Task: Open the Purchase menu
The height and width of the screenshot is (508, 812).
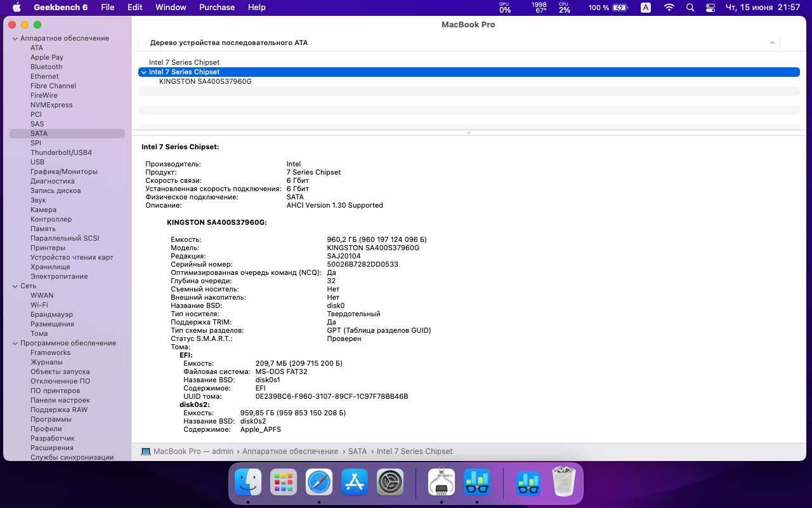Action: [x=217, y=8]
